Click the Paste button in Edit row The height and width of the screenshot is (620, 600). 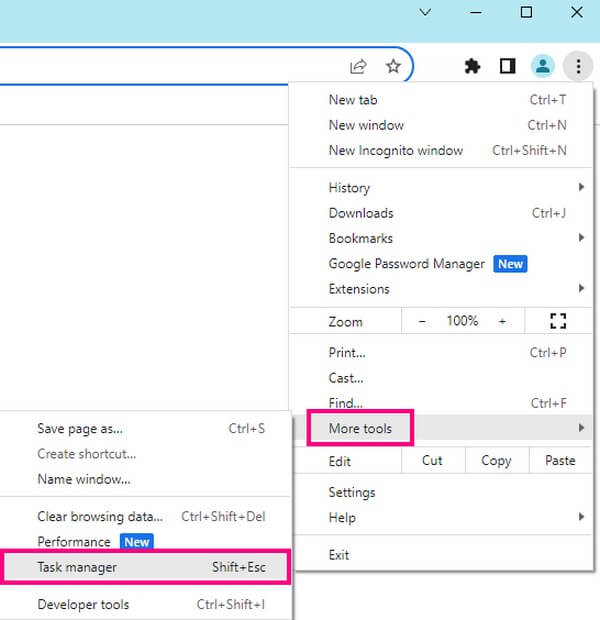(x=560, y=461)
